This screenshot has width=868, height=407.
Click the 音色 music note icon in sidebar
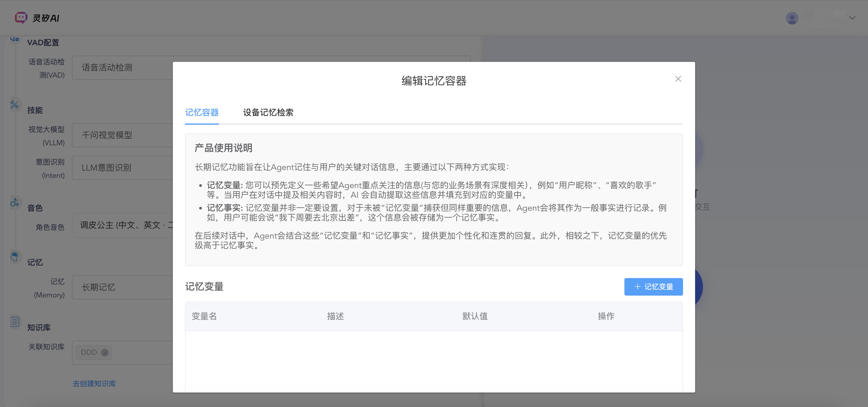[15, 202]
